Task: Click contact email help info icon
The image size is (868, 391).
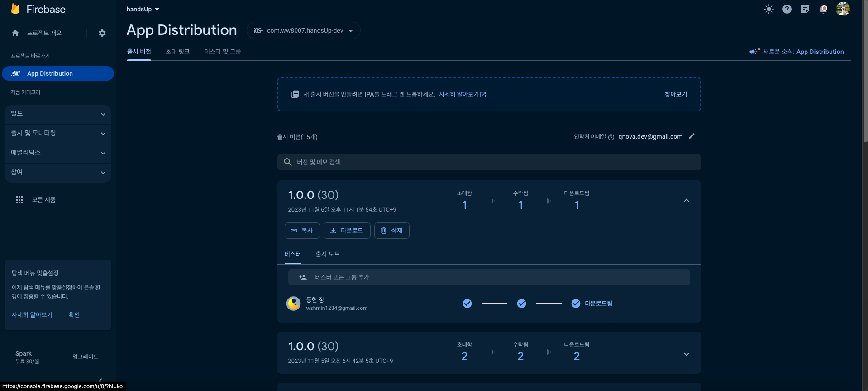Action: click(x=611, y=137)
